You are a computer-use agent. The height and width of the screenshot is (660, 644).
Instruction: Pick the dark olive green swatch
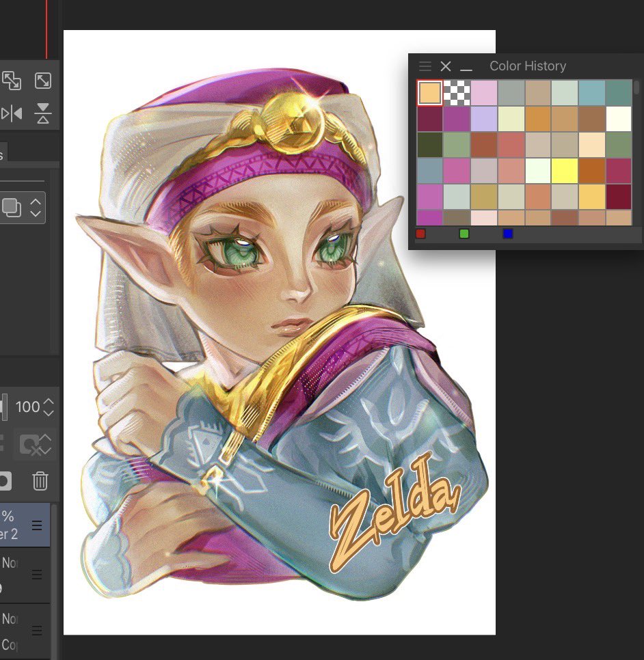click(x=429, y=144)
